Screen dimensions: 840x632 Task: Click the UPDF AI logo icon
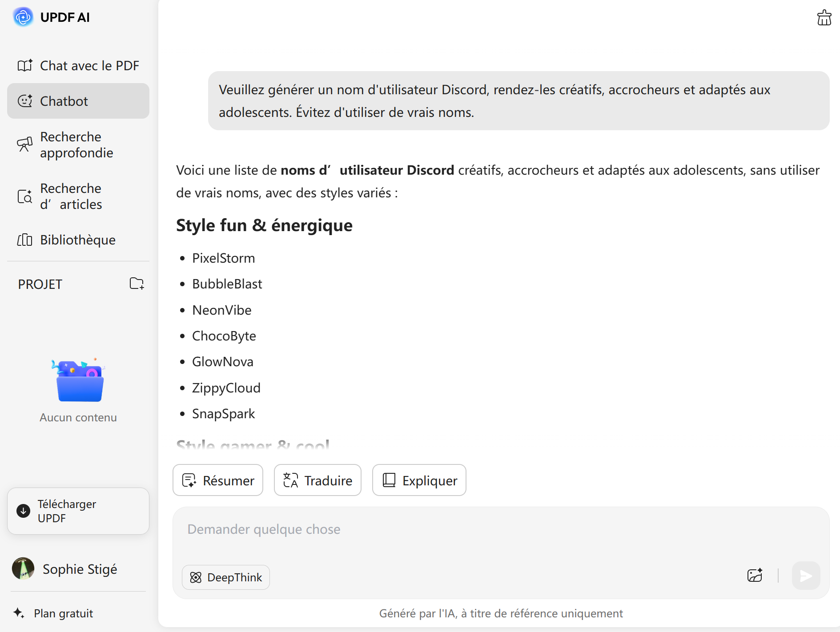(x=23, y=17)
